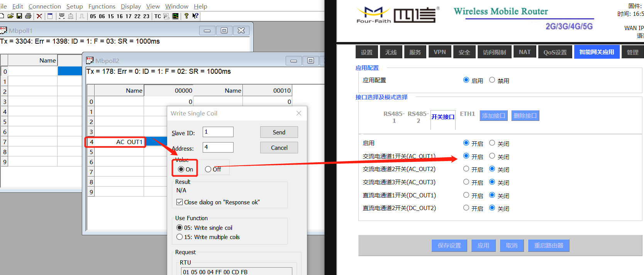Toggle Close dialog on Response ok checkbox
This screenshot has width=644, height=275.
[x=180, y=202]
